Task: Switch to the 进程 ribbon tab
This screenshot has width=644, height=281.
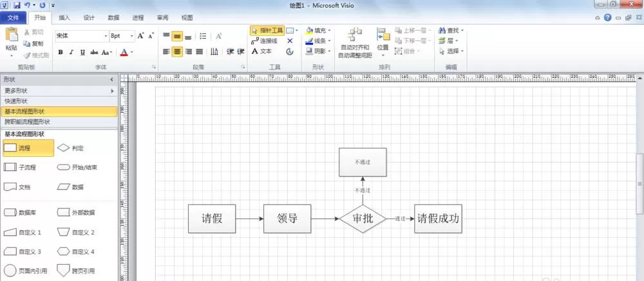Action: click(x=138, y=17)
